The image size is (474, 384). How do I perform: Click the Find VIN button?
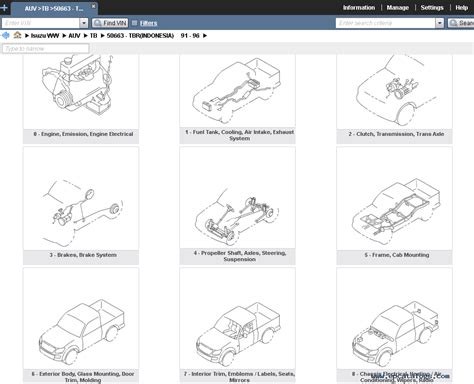[110, 23]
